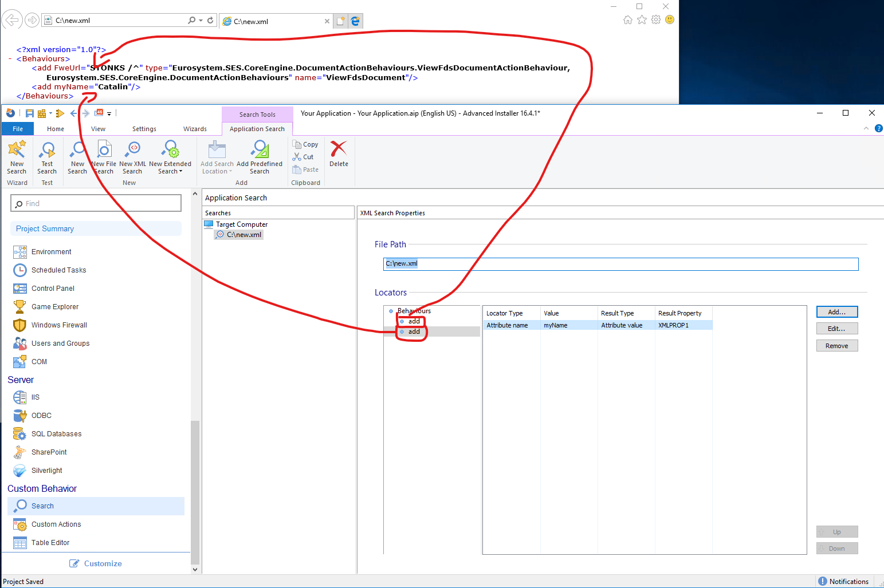Click the Remove locator button
This screenshot has width=884, height=588.
click(836, 346)
